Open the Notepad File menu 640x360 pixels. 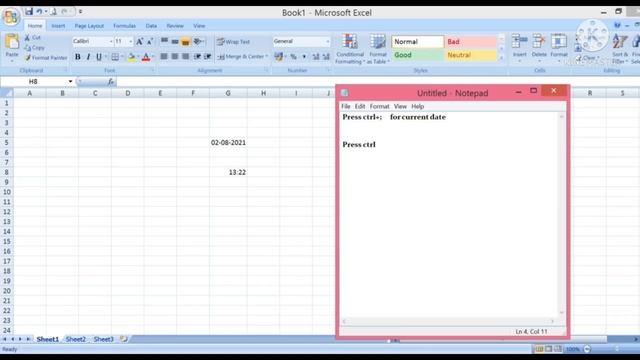346,106
